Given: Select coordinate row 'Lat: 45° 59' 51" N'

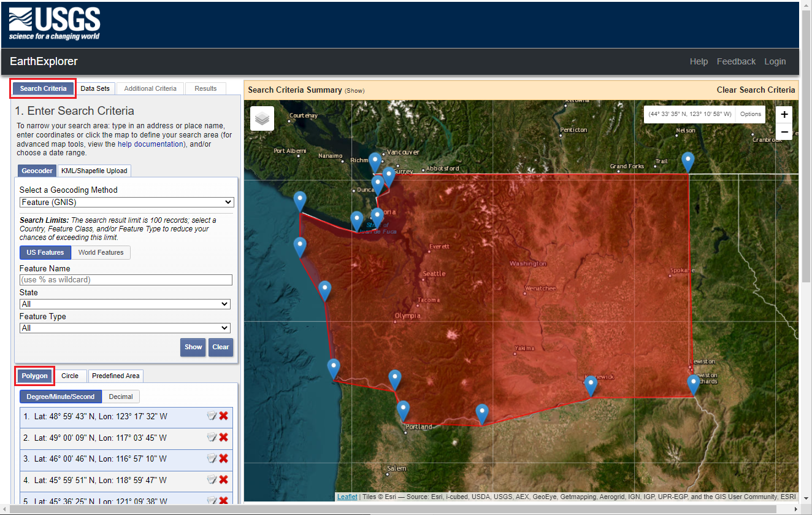Looking at the screenshot, I should (126, 481).
